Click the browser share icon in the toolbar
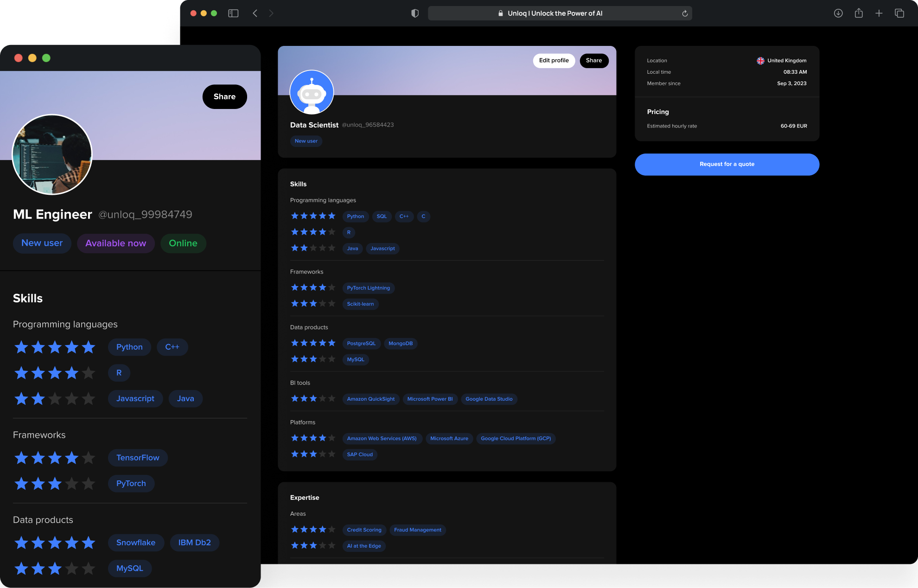918x588 pixels. [x=859, y=13]
